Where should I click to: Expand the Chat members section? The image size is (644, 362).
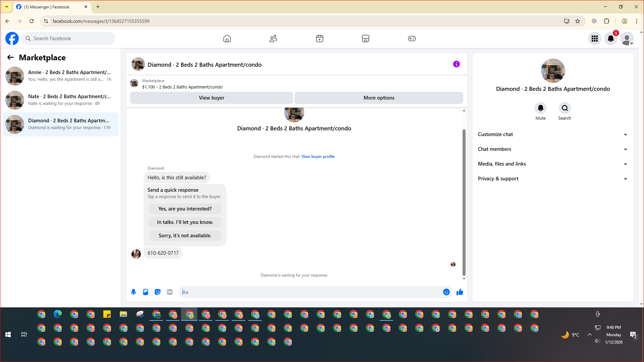coord(552,149)
